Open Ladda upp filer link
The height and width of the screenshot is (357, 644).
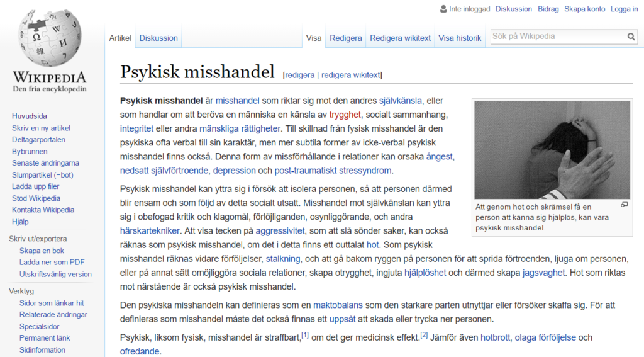[36, 186]
